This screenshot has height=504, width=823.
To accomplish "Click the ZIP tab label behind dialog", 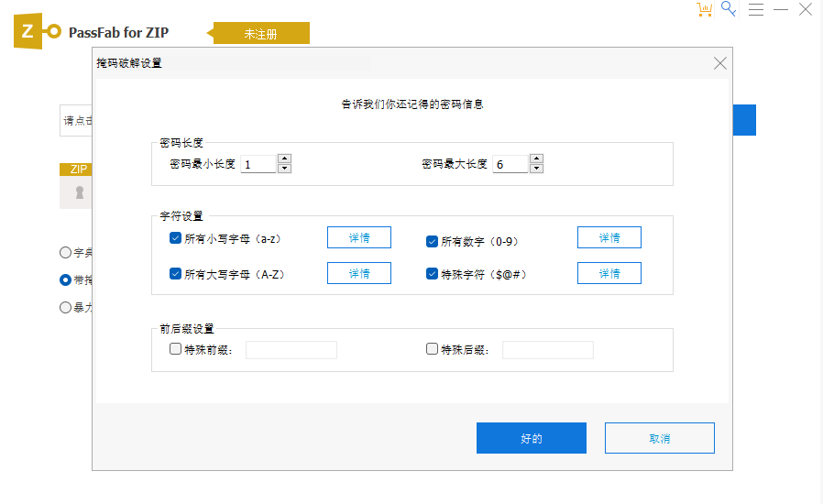I will [x=76, y=169].
